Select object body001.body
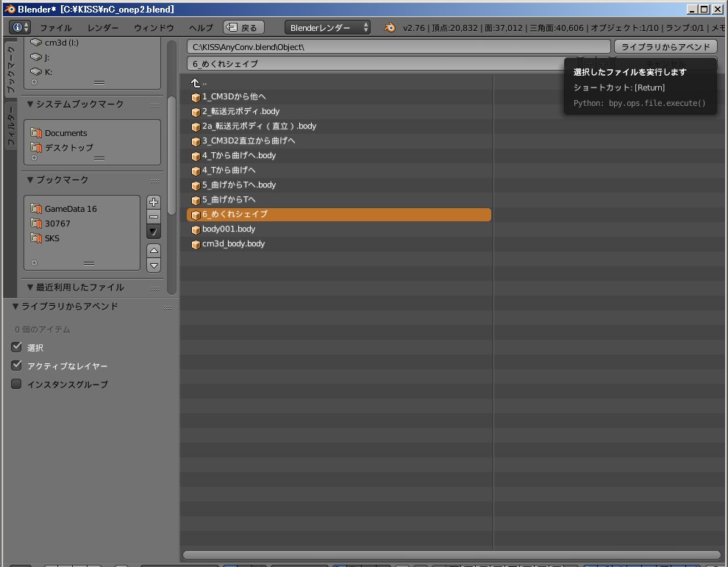The image size is (728, 567). (x=338, y=229)
